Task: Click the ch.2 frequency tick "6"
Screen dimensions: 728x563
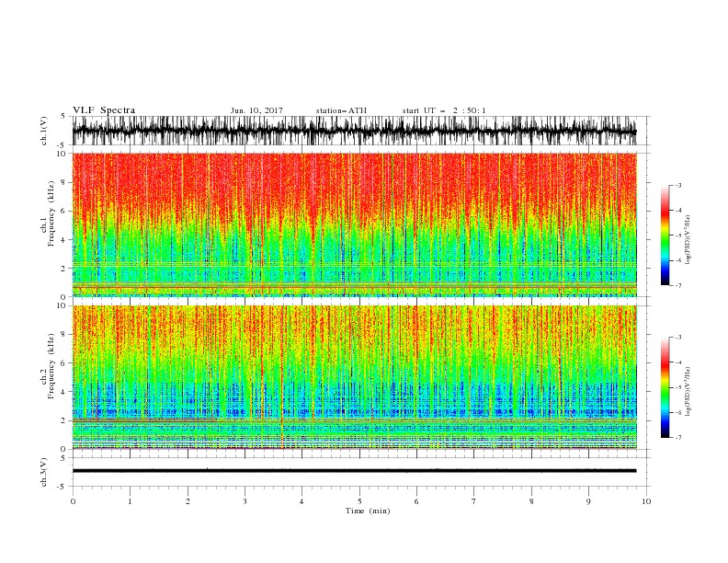Action: pos(63,362)
